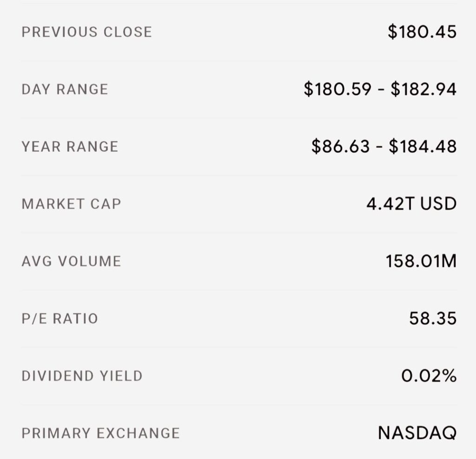Select the DIVIDEND YIELD label
Image resolution: width=476 pixels, height=459 pixels.
point(82,376)
